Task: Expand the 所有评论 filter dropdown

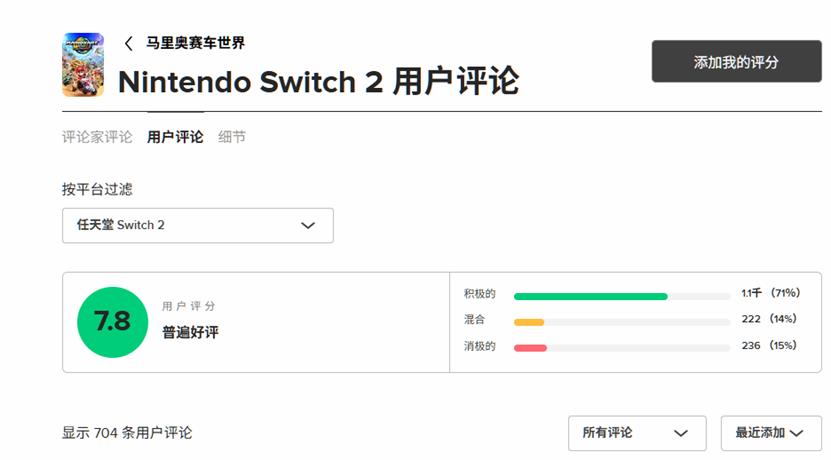Action: pyautogui.click(x=636, y=433)
